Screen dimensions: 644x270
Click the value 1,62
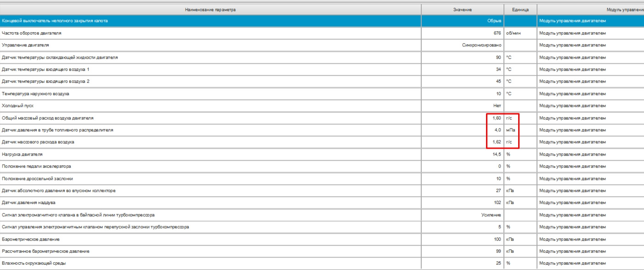point(497,142)
